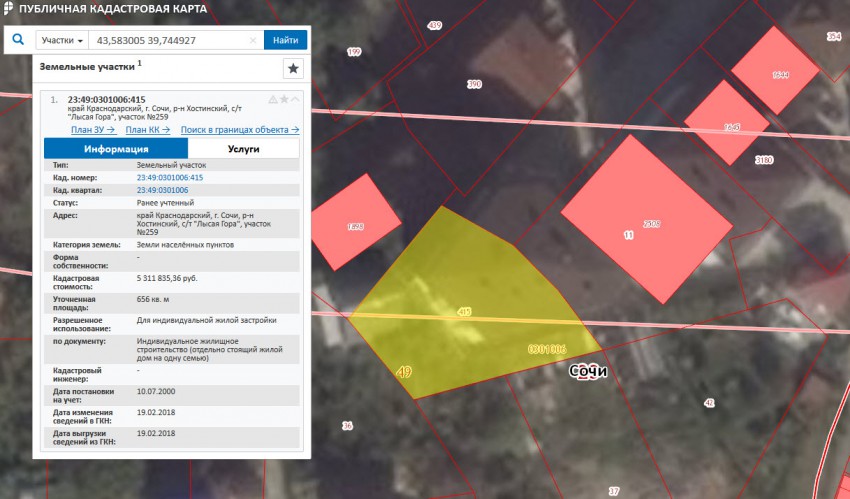Open favorites with the star button
Screen dimensions: 850x499
[293, 68]
